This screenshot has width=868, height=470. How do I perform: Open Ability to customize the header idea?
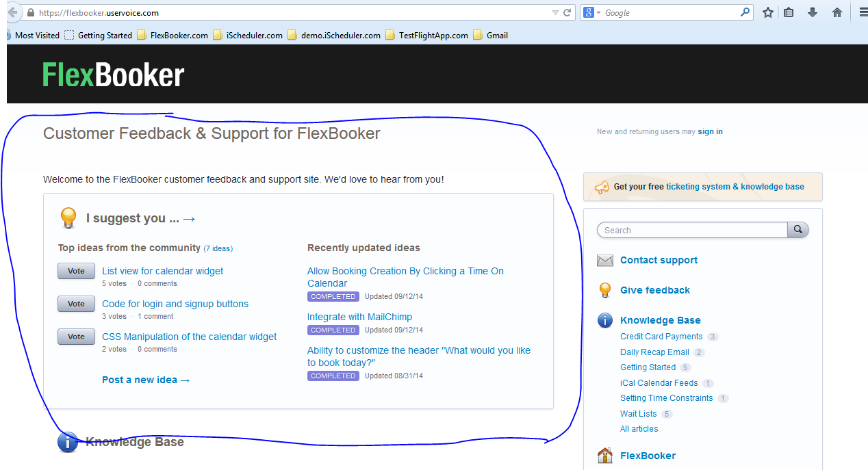(419, 356)
